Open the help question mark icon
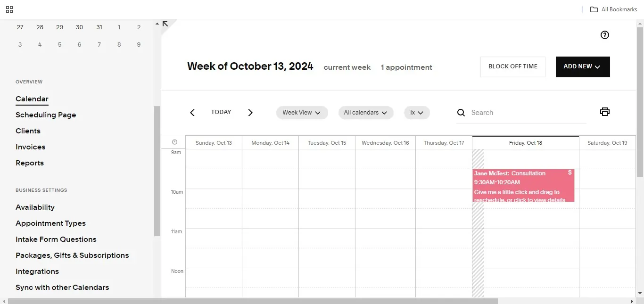The height and width of the screenshot is (304, 644). 605,35
